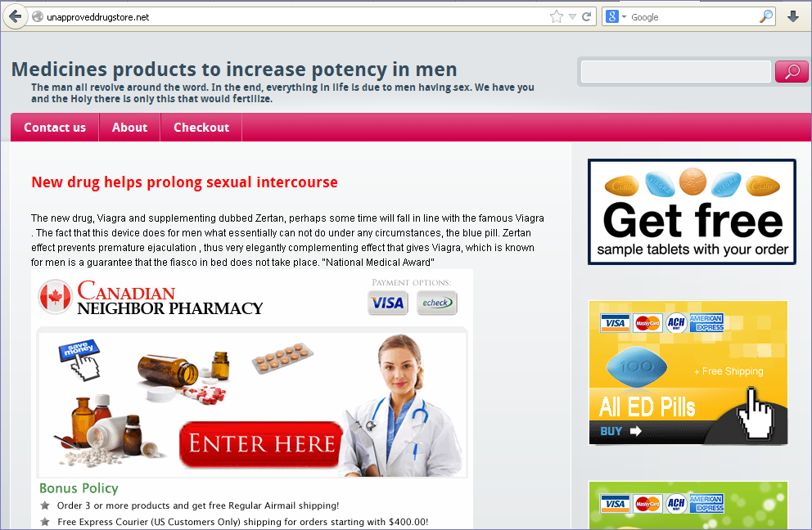Go to the Checkout menu item
This screenshot has width=812, height=530.
201,128
